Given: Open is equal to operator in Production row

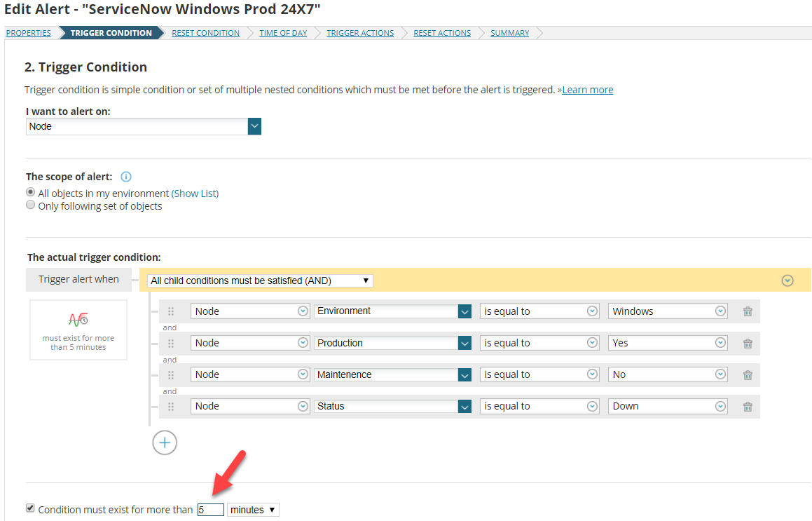Looking at the screenshot, I should 539,343.
